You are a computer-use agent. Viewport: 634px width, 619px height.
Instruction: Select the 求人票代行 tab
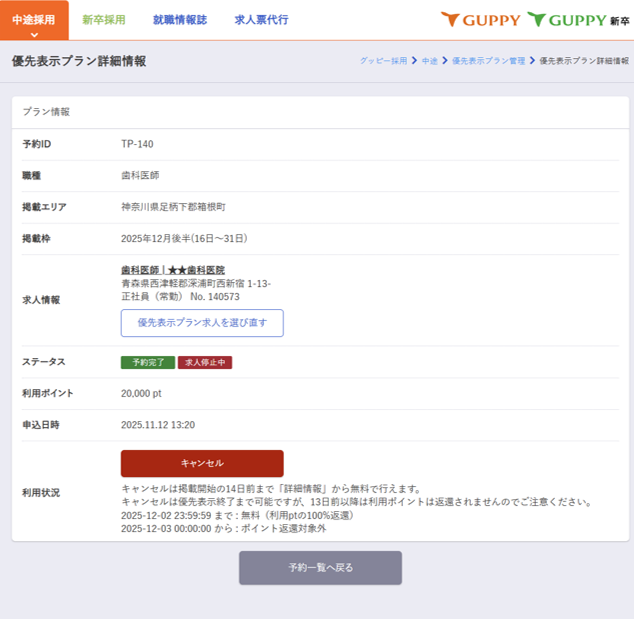(261, 19)
